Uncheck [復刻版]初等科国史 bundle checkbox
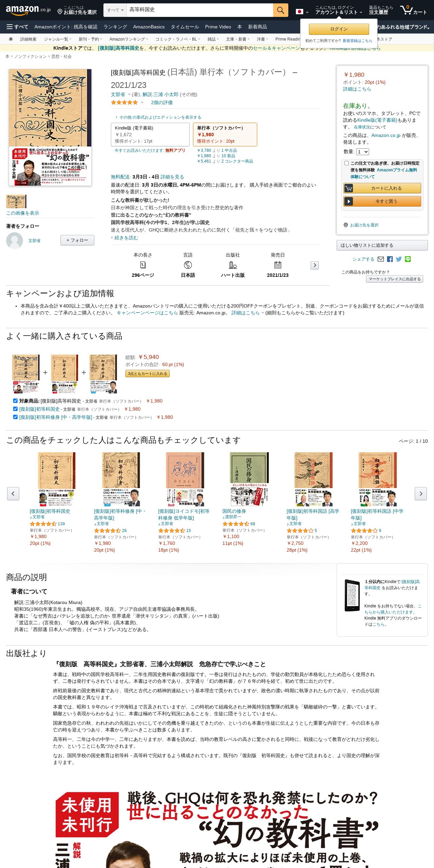Screen dimensions: 434x868 pos(15,409)
